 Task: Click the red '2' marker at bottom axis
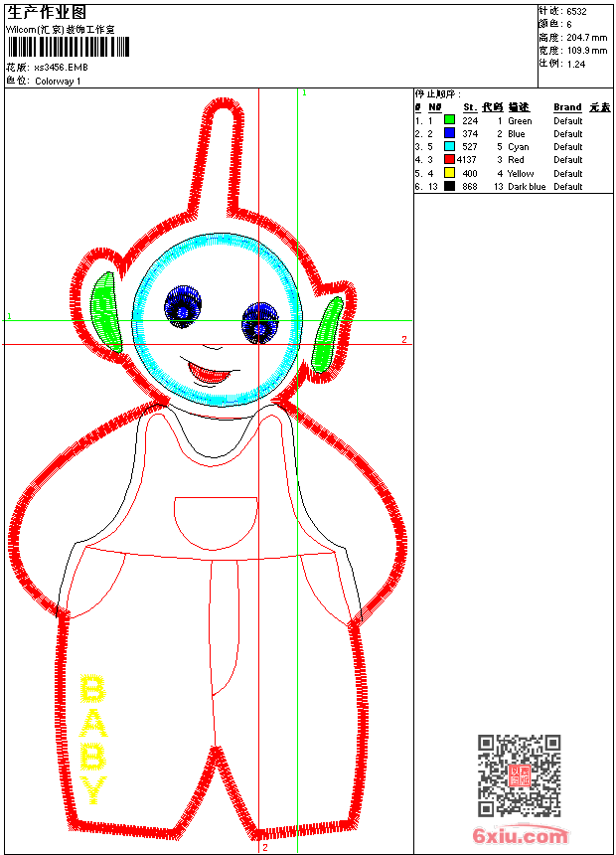tap(265, 847)
